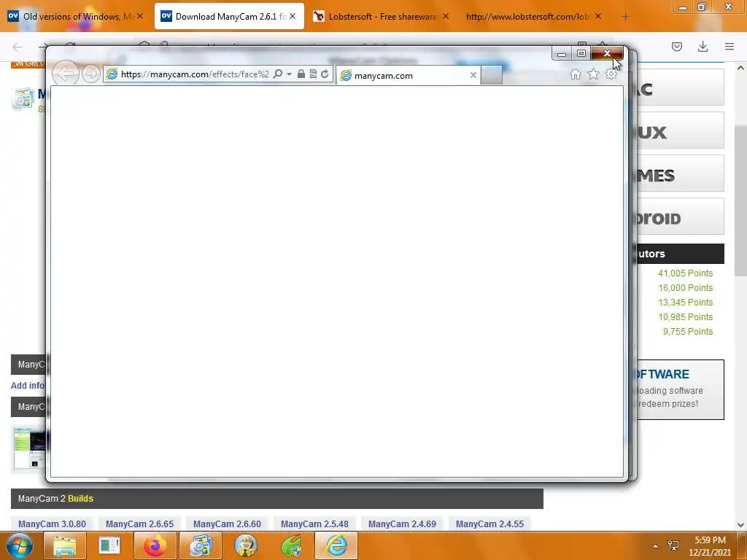Image resolution: width=747 pixels, height=560 pixels.
Task: Go back in Internet Explorer window
Action: tap(65, 74)
